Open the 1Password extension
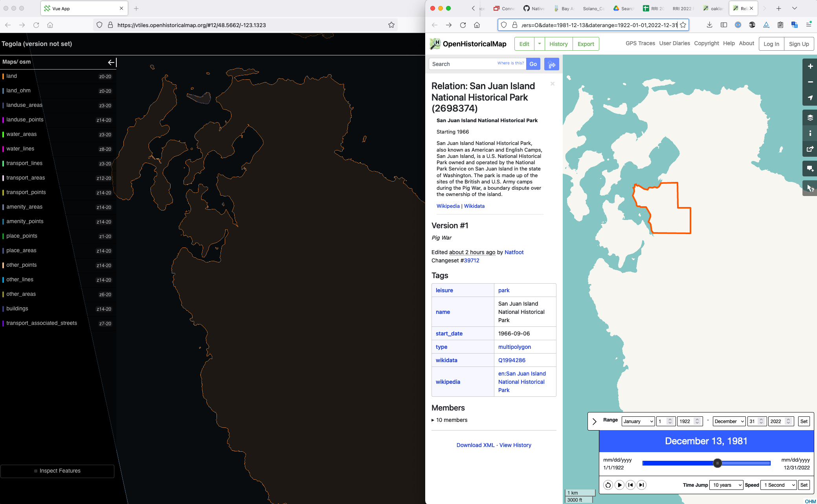The width and height of the screenshot is (817, 504). [738, 25]
